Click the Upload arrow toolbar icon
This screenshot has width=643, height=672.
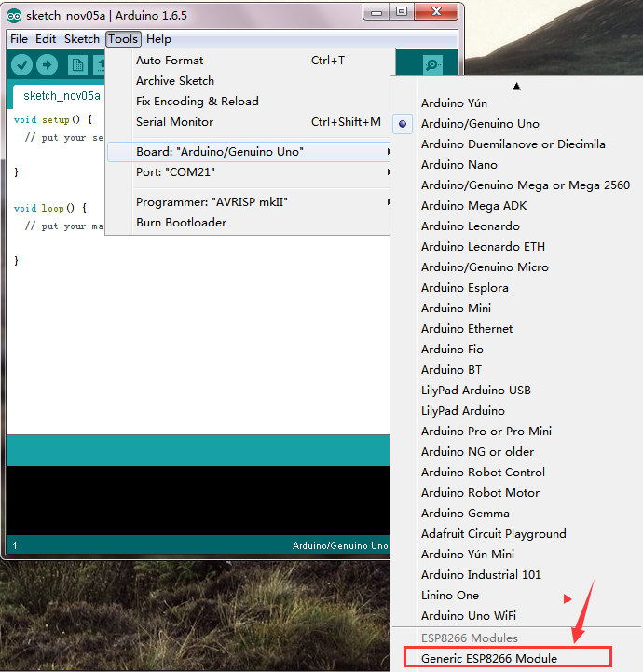48,65
